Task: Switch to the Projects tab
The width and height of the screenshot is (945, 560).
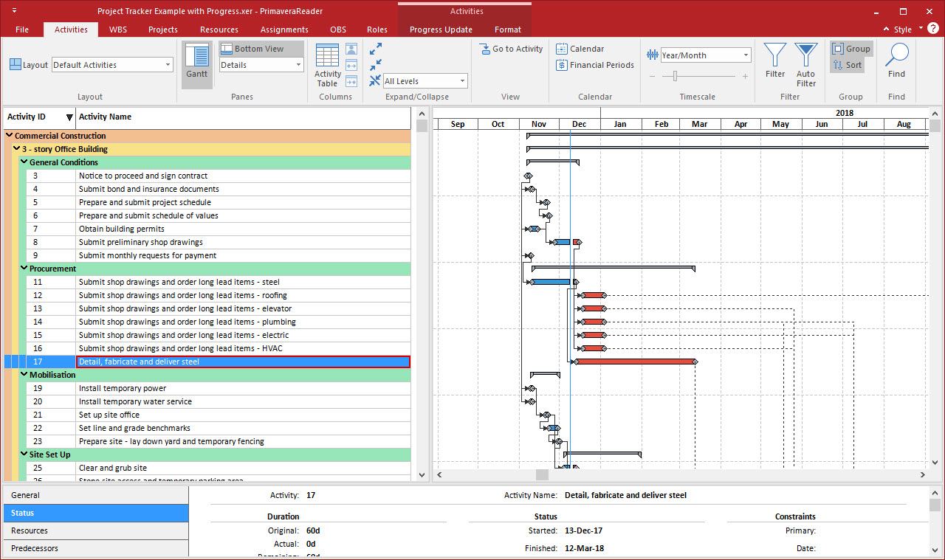Action: (163, 30)
